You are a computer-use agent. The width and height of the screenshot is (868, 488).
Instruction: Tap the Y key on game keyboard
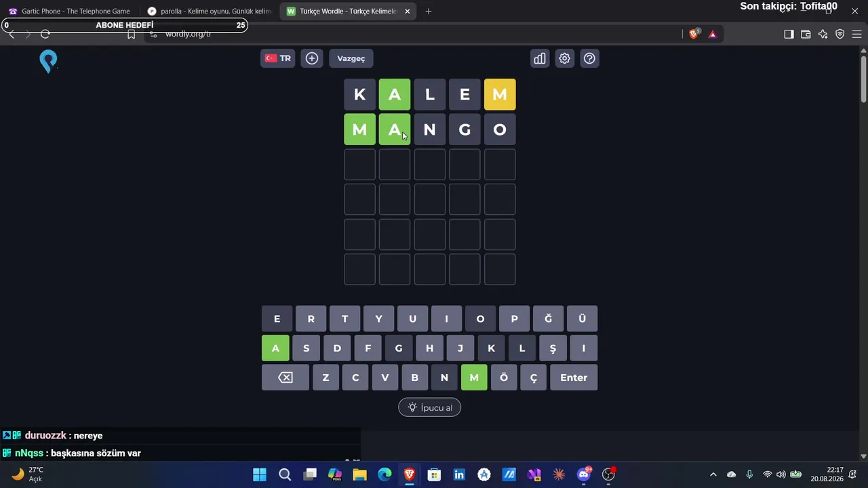[378, 319]
